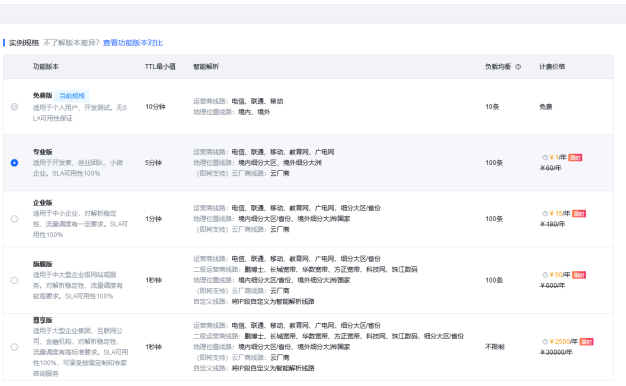
Task: Click the info icon before ¥50/年 price
Action: pos(545,275)
